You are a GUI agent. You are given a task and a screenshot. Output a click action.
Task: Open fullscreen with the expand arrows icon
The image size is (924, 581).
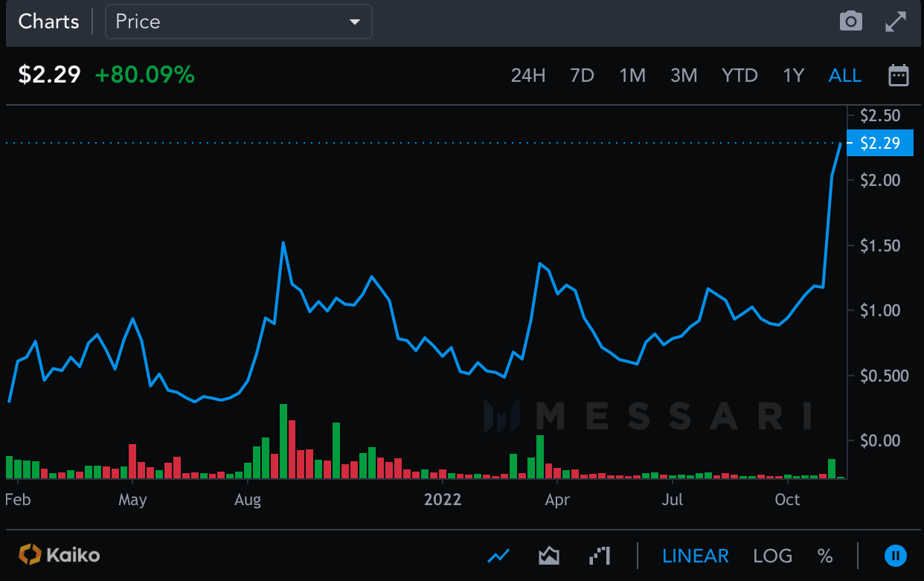[x=895, y=22]
